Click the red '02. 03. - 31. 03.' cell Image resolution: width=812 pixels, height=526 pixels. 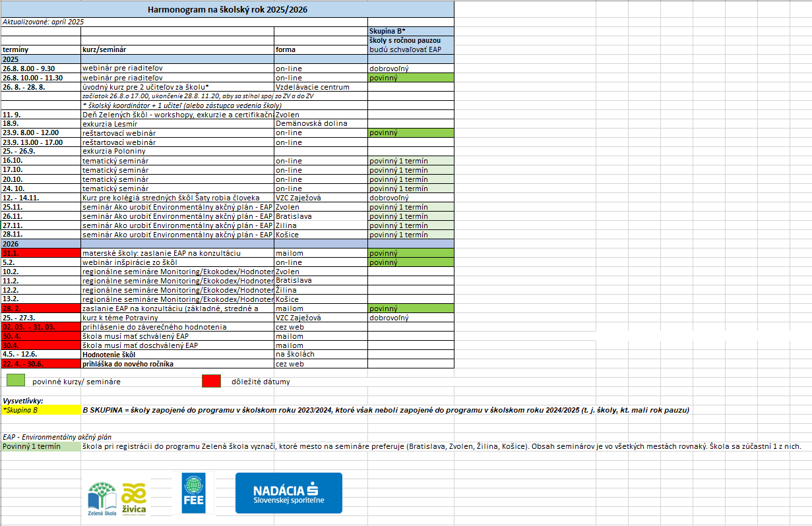pos(40,326)
